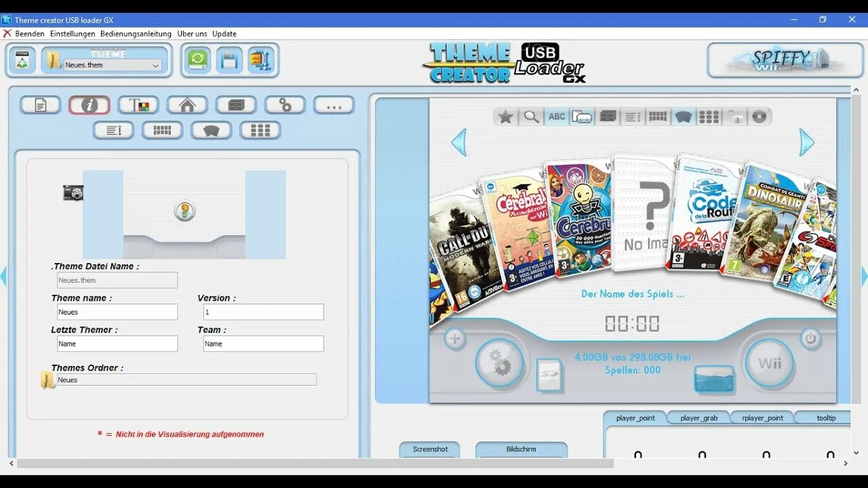Viewport: 868px width, 488px height.
Task: Open the Neues.them theme dropdown
Action: [x=113, y=66]
